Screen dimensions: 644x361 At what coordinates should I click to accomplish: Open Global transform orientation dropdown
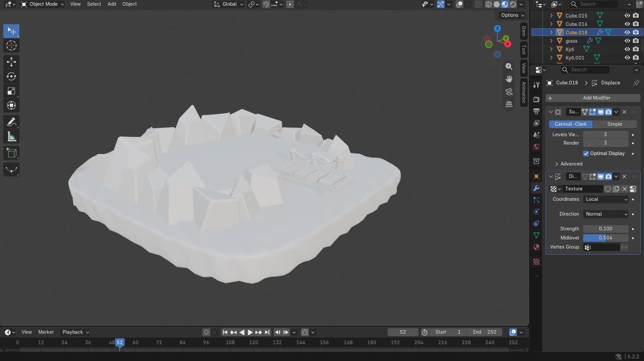click(228, 4)
